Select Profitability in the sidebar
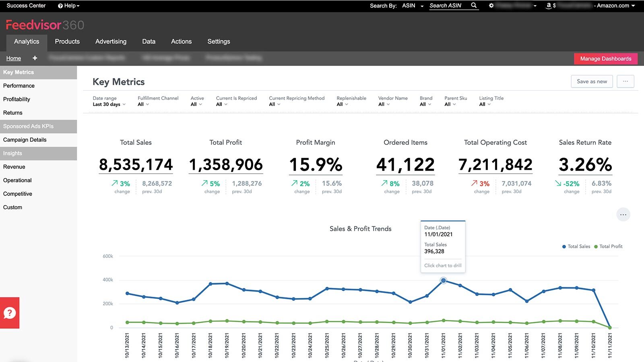The height and width of the screenshot is (362, 644). pos(17,99)
